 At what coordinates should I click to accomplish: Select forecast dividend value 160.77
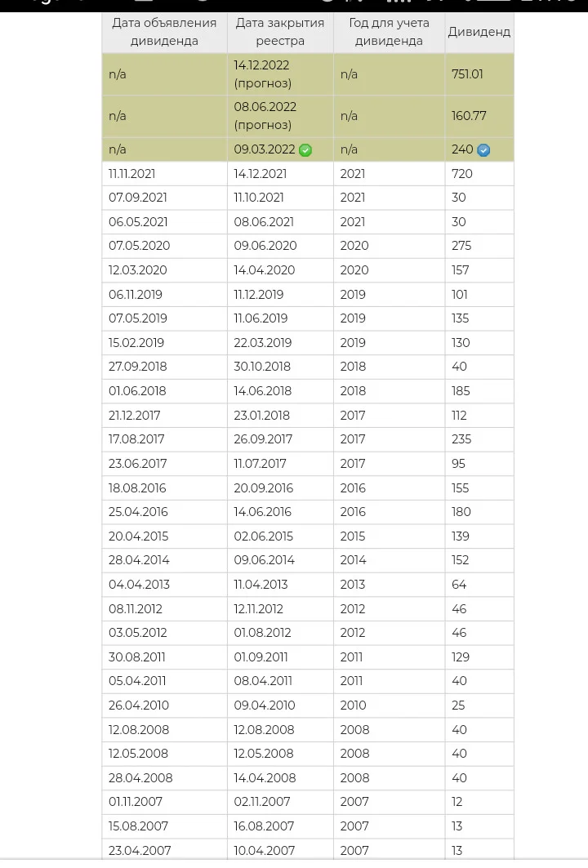(469, 116)
